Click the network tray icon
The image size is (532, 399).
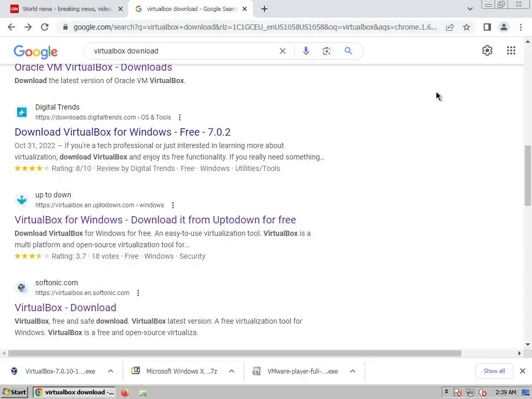click(x=470, y=392)
